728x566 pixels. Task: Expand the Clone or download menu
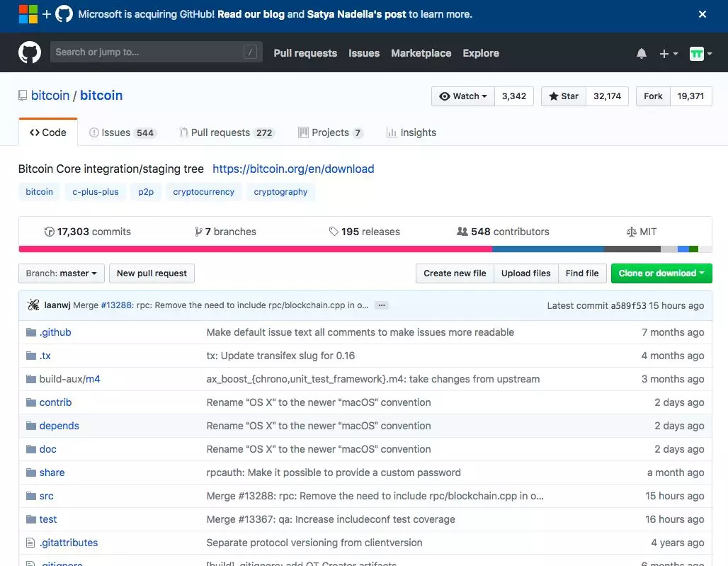661,273
